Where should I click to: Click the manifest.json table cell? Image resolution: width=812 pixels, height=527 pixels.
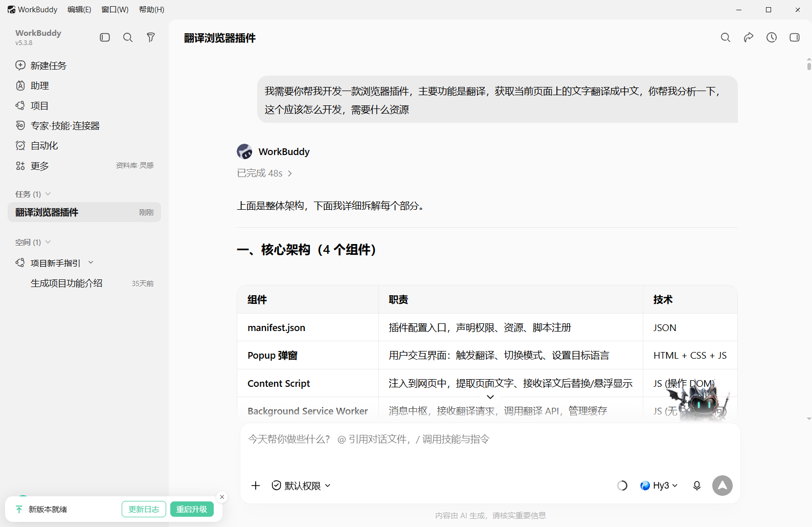(x=308, y=327)
